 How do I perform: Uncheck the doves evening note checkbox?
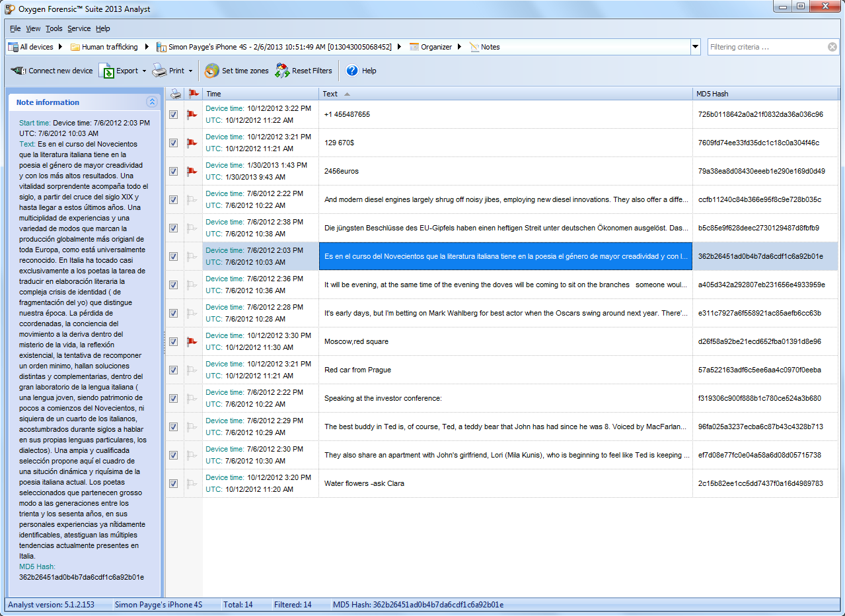(x=174, y=285)
